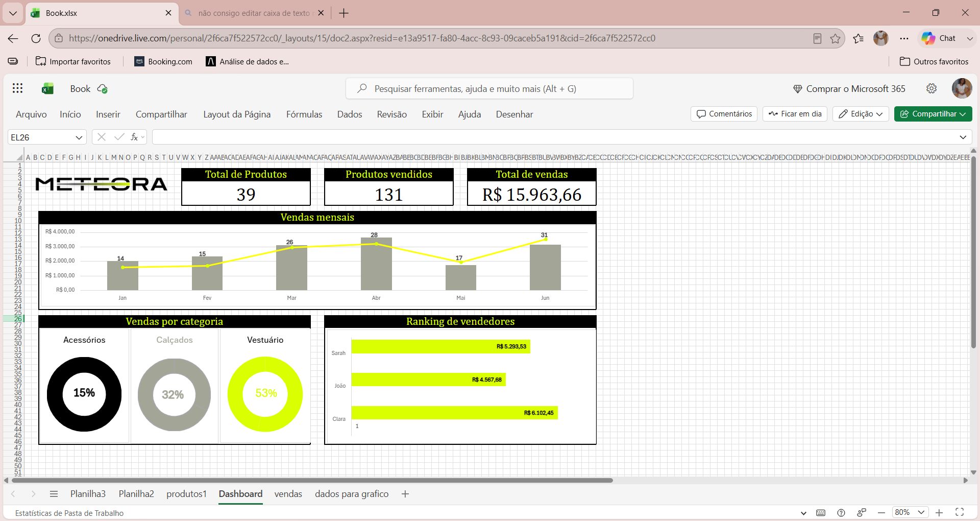
Task: Open the Booking.com bookmark
Action: (163, 61)
